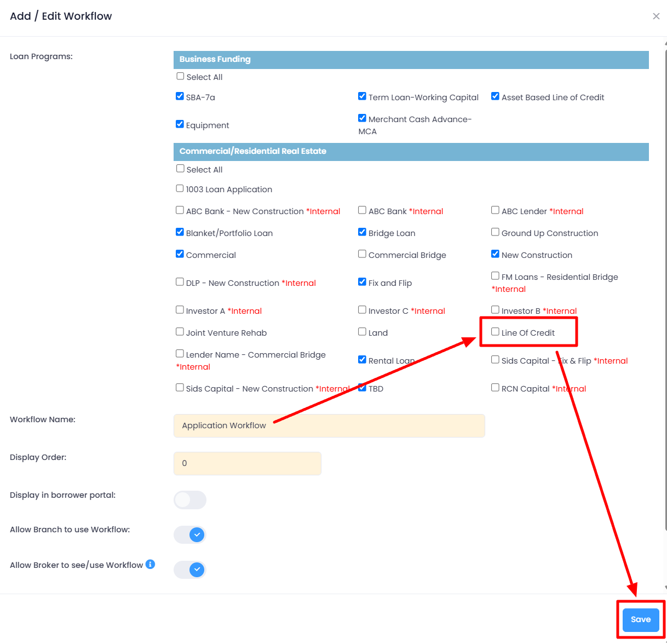Check ABC Bank - New Construction

[x=180, y=210]
